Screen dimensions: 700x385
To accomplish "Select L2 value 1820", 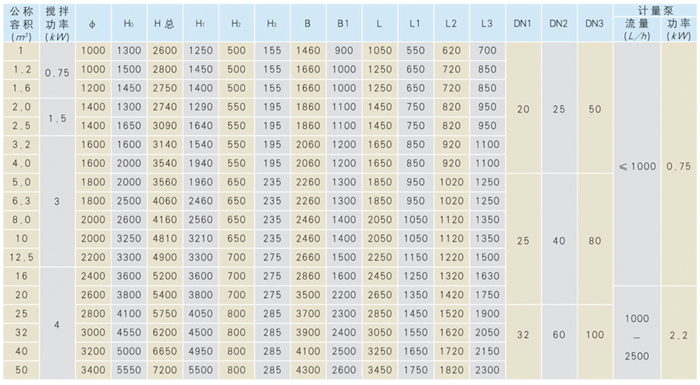I will coord(451,370).
